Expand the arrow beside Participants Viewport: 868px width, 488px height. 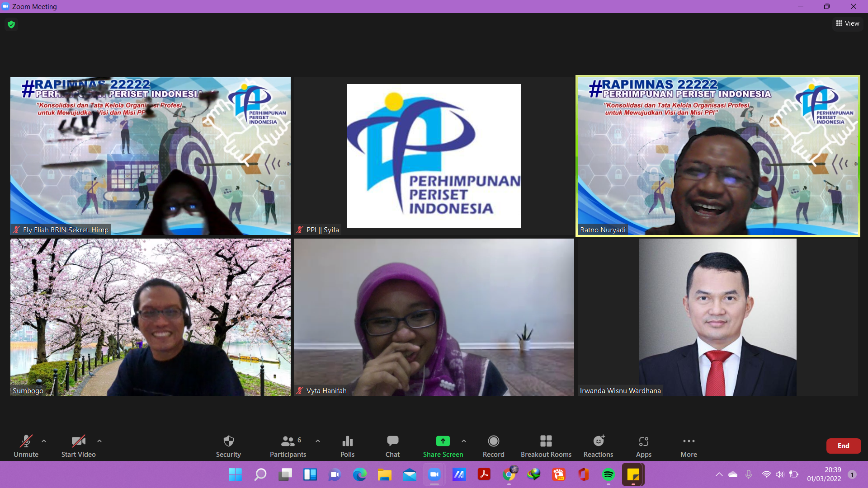pos(318,441)
